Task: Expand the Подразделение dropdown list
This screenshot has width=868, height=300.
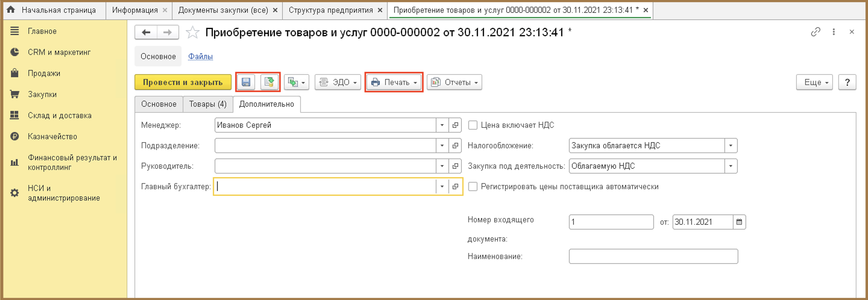Action: coord(442,145)
